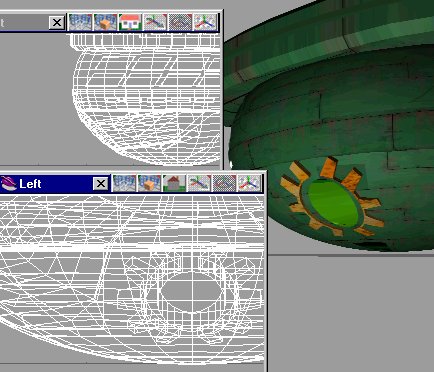Click the red-roofed house view icon in the upper window

click(130, 22)
